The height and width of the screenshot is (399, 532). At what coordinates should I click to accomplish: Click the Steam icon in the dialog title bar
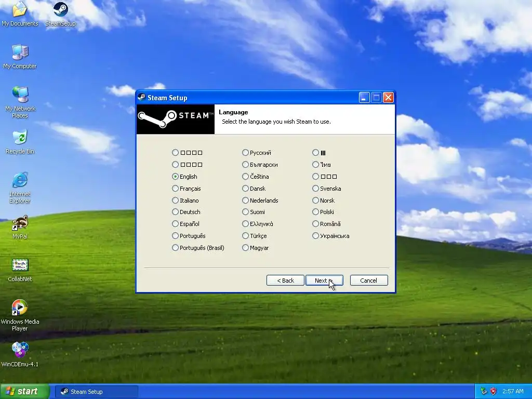tap(141, 98)
